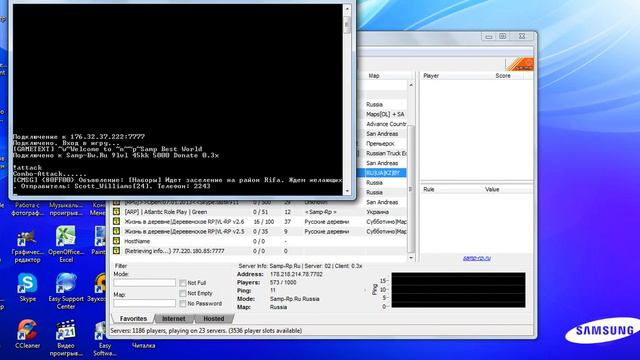This screenshot has height=360, width=640.
Task: Click the Map filter input field
Action: [144, 303]
